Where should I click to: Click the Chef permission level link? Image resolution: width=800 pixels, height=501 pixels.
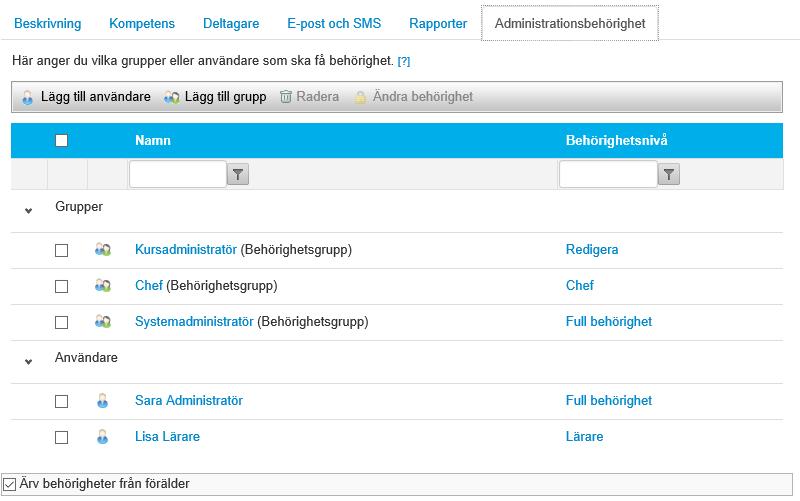pyautogui.click(x=580, y=285)
